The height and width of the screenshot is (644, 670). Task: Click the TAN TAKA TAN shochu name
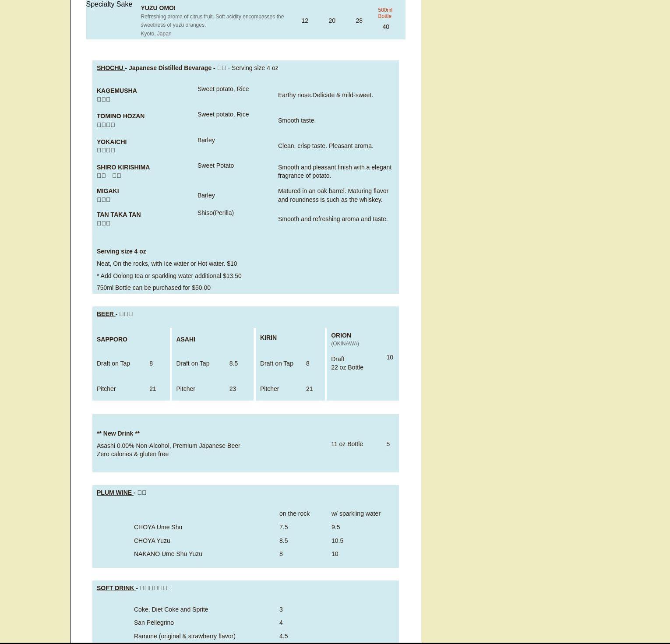click(x=119, y=215)
